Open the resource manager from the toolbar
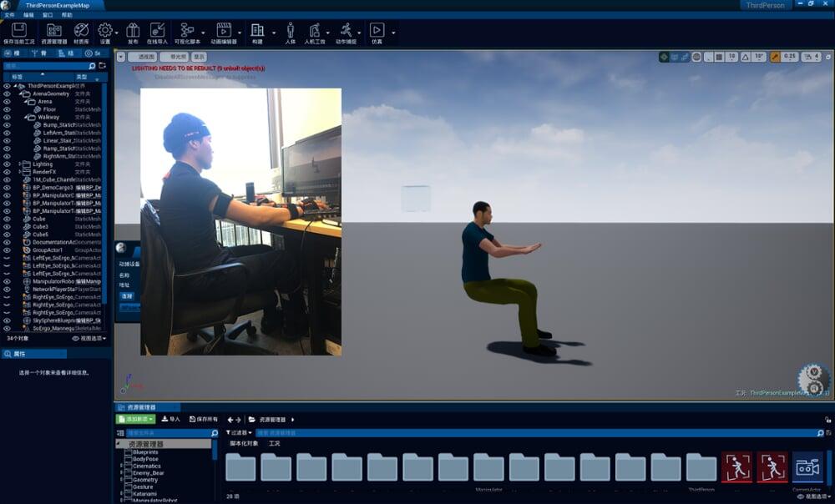835x504 pixels. (x=53, y=31)
